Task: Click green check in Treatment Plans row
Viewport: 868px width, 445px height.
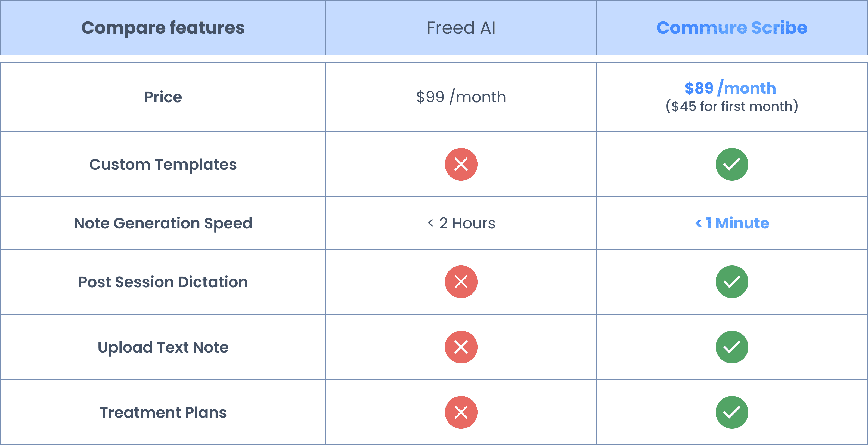Action: [731, 412]
